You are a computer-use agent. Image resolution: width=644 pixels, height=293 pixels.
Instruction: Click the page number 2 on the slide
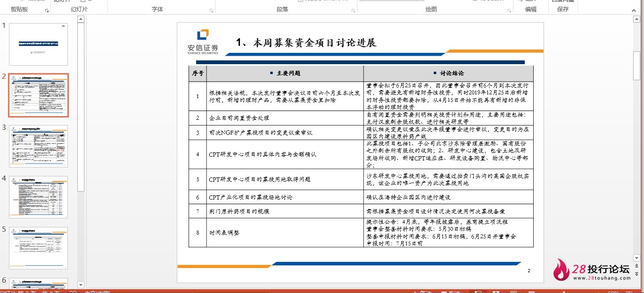point(529,271)
